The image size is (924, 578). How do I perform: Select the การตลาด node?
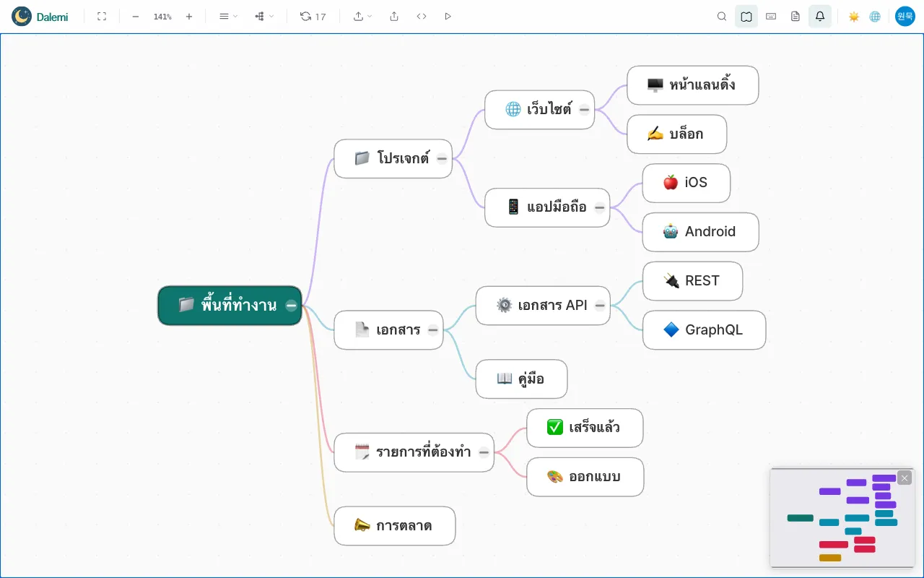click(x=395, y=526)
